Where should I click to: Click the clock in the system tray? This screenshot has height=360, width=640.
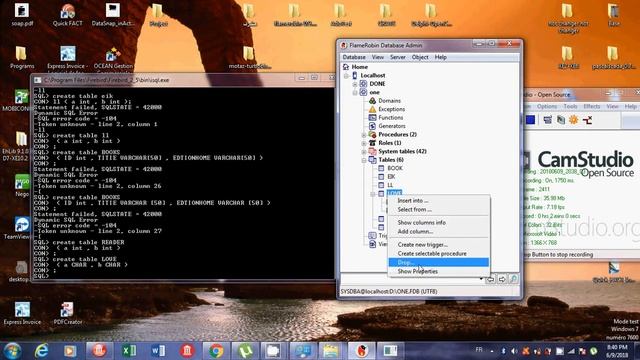pos(616,351)
